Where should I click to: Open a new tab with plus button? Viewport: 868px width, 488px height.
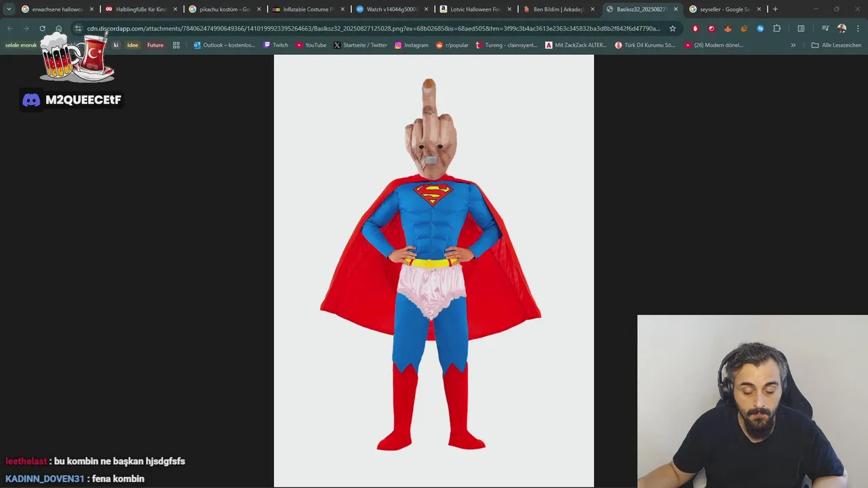click(775, 9)
